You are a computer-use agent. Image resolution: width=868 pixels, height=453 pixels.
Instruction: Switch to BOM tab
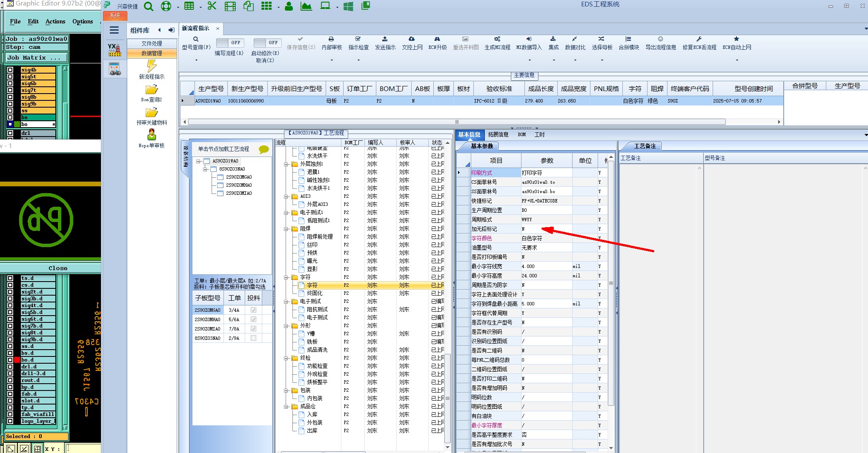point(522,134)
